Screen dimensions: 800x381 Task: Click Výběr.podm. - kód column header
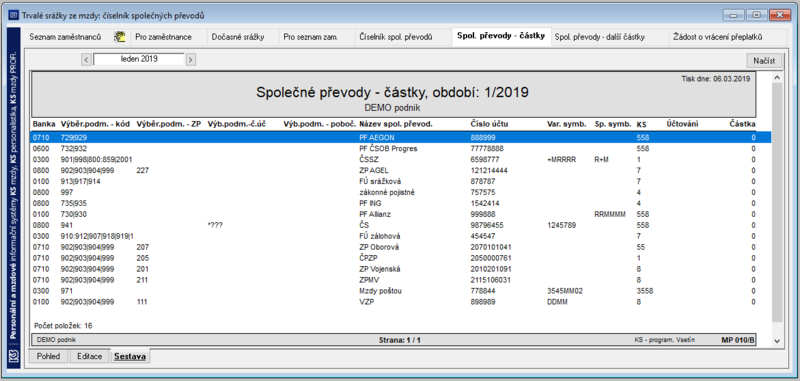pyautogui.click(x=95, y=124)
